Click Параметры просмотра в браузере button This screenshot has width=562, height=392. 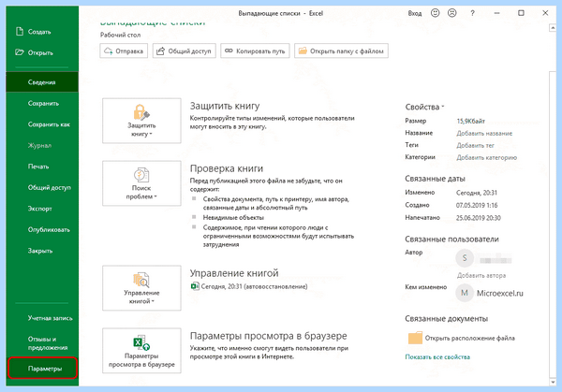pyautogui.click(x=141, y=351)
